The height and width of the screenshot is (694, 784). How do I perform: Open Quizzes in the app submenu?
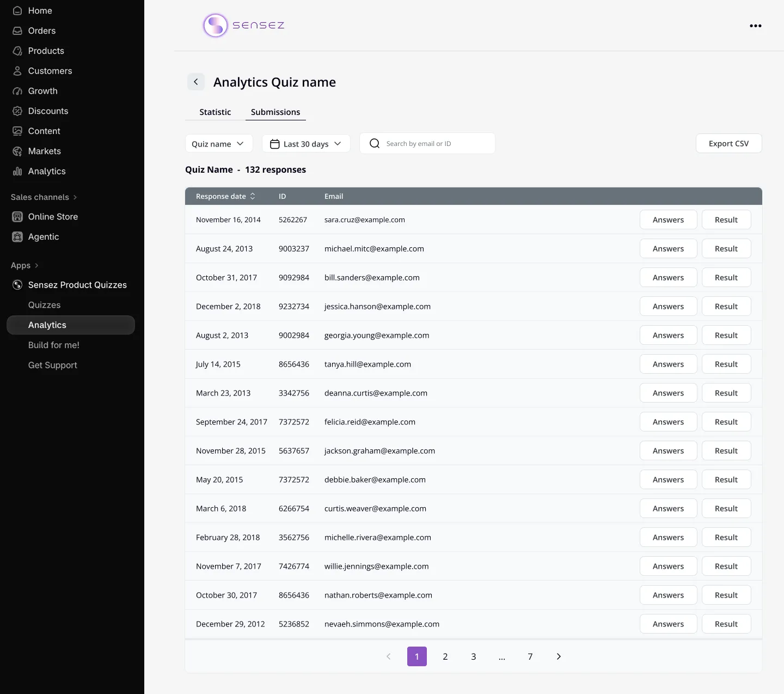pyautogui.click(x=45, y=305)
